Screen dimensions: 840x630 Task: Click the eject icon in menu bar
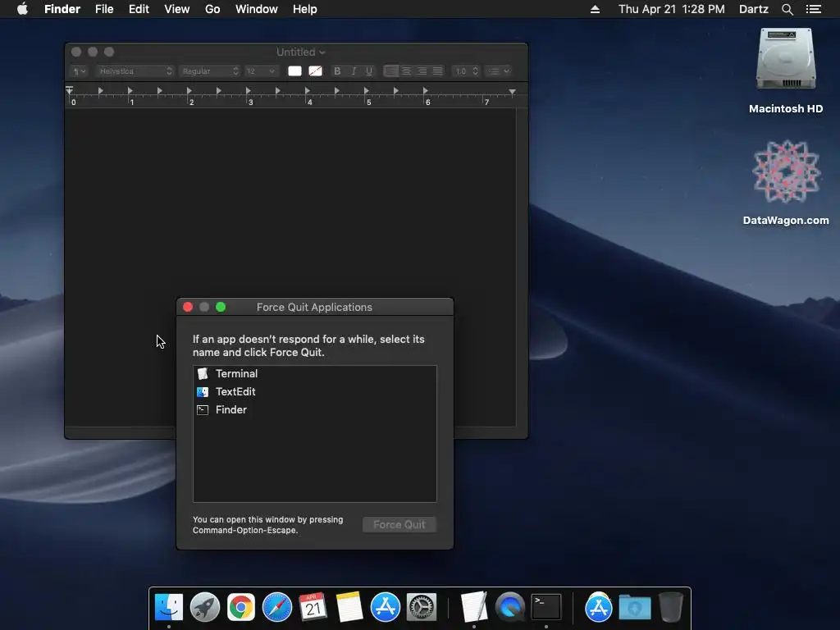(595, 9)
